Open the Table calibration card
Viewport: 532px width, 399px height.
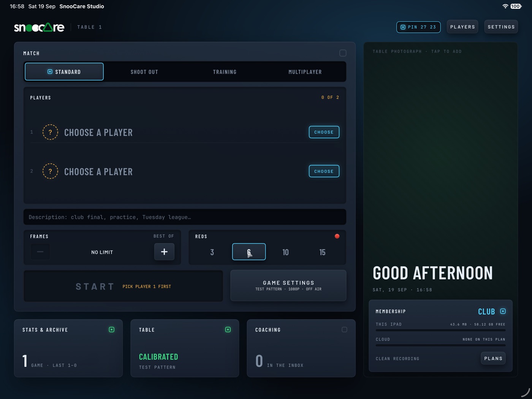point(185,348)
